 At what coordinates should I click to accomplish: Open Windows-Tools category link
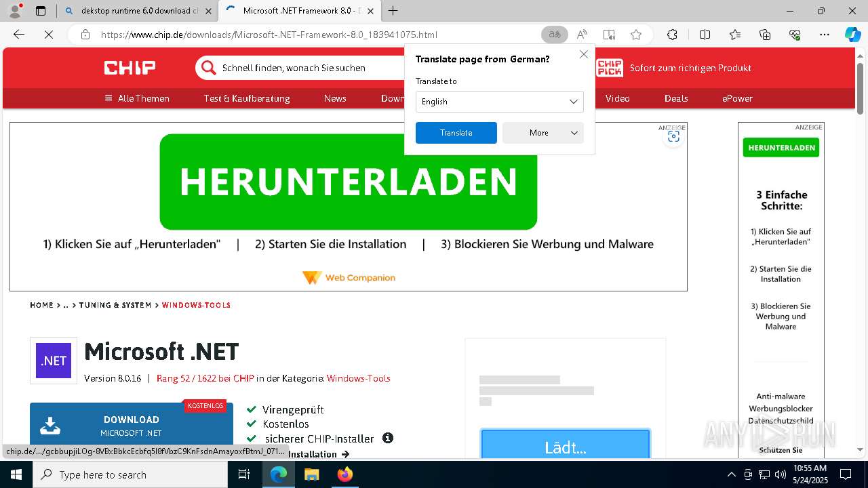[359, 378]
